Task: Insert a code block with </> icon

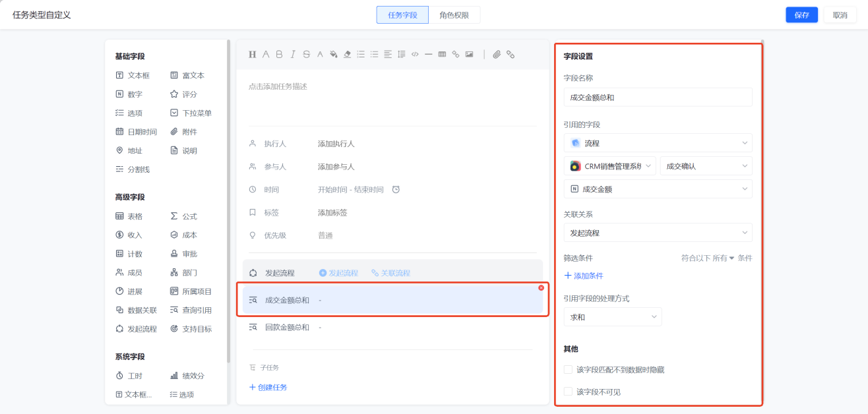Action: (415, 55)
